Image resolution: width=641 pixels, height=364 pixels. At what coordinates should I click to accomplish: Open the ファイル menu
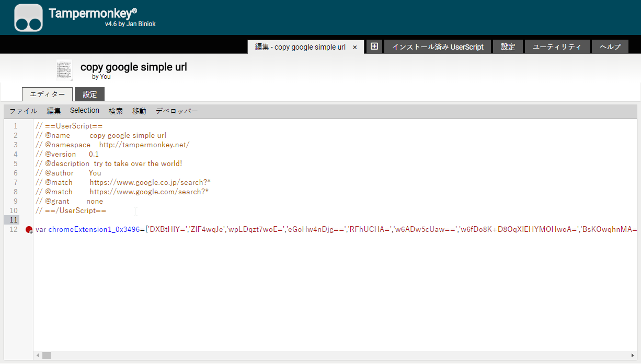tap(23, 111)
